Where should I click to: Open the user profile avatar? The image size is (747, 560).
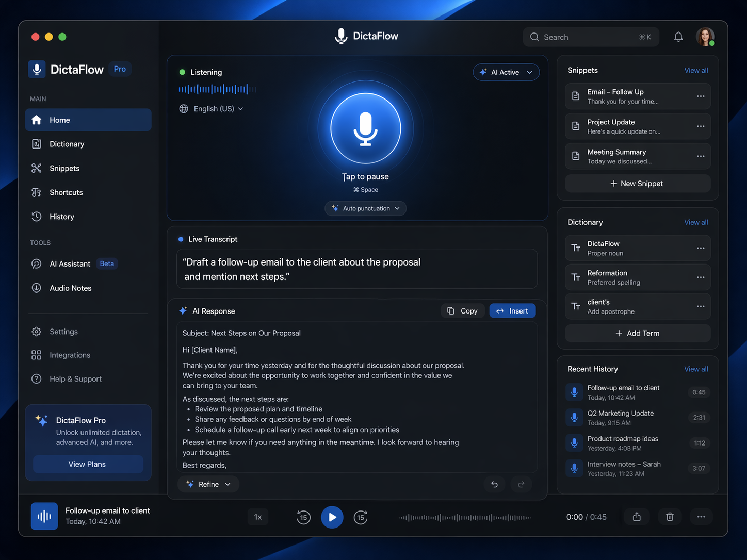705,37
